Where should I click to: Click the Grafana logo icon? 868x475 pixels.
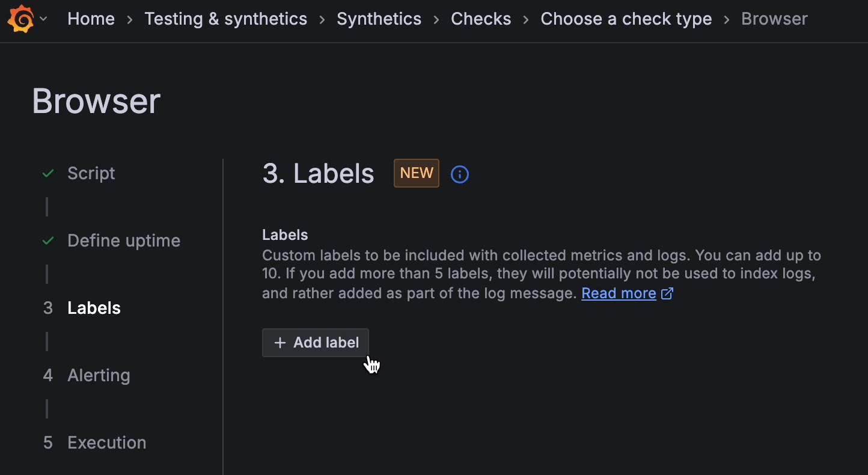[x=20, y=19]
